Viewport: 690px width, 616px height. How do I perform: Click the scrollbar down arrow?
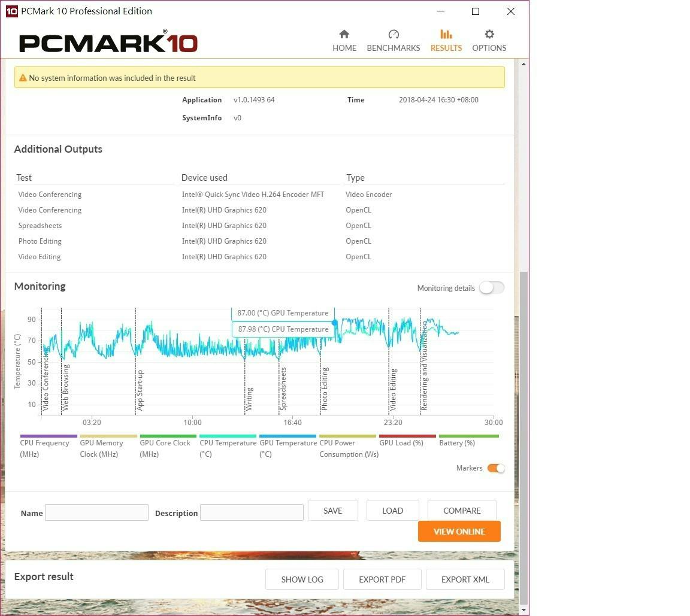tap(523, 610)
